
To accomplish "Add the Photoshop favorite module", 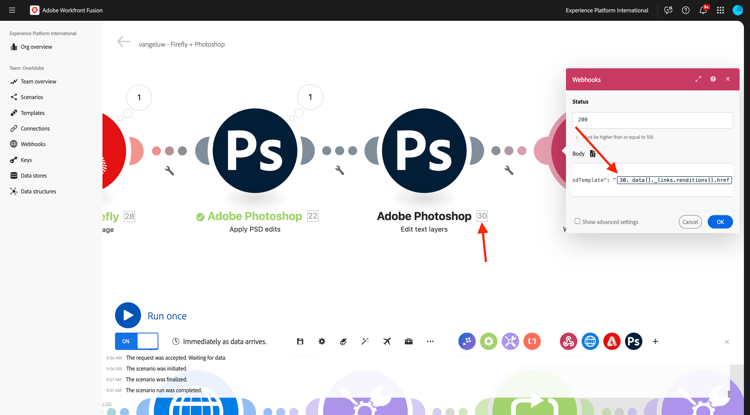I will (633, 341).
